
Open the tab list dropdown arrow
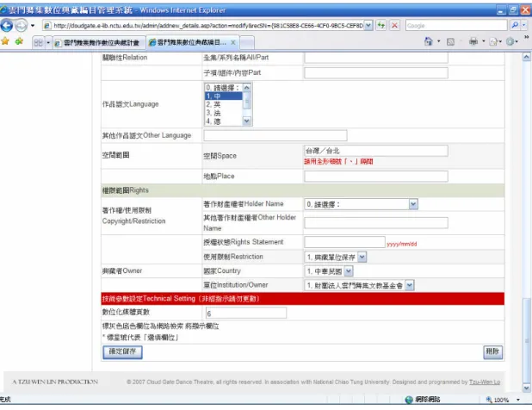(x=48, y=43)
